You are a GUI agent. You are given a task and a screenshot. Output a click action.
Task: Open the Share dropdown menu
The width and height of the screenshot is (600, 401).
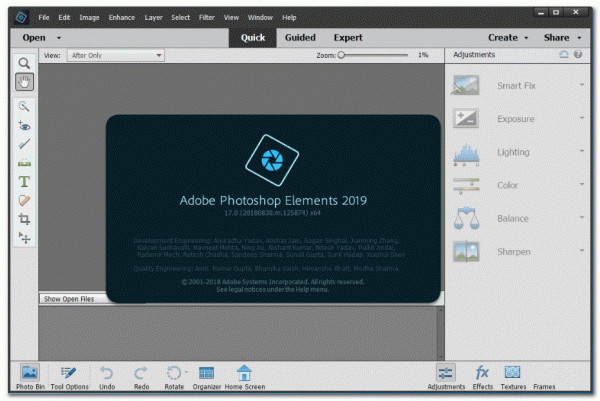coord(562,37)
